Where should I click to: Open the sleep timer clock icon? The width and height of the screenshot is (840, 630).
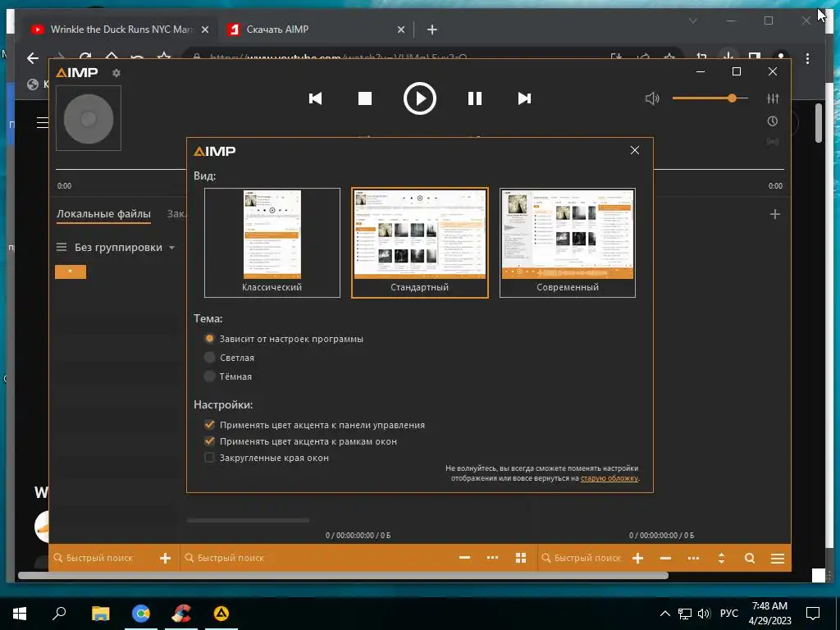pyautogui.click(x=773, y=121)
